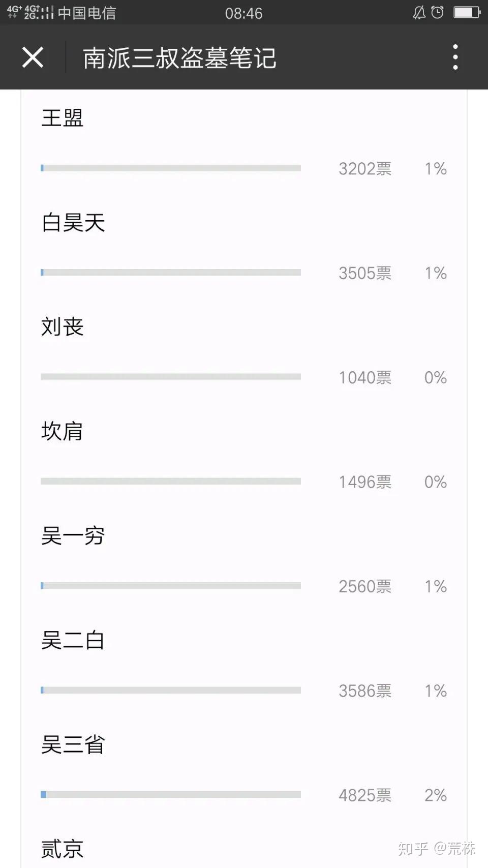
Task: Select the 白昊天 poll option
Action: [x=73, y=223]
